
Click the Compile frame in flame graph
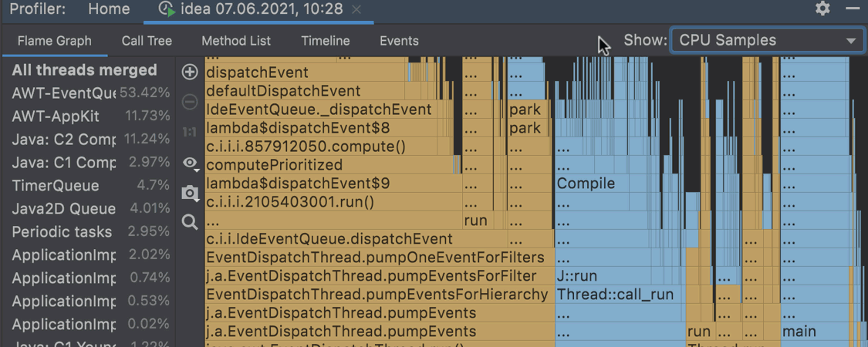point(586,184)
